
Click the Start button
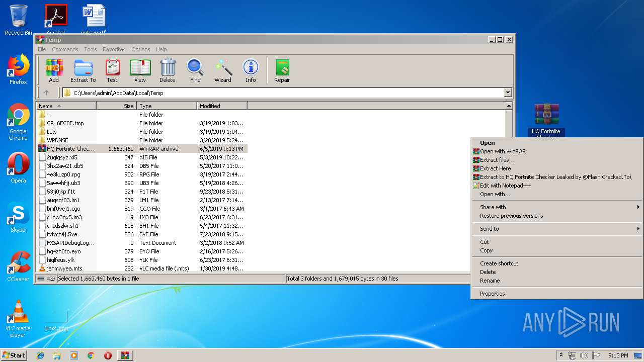[x=14, y=355]
